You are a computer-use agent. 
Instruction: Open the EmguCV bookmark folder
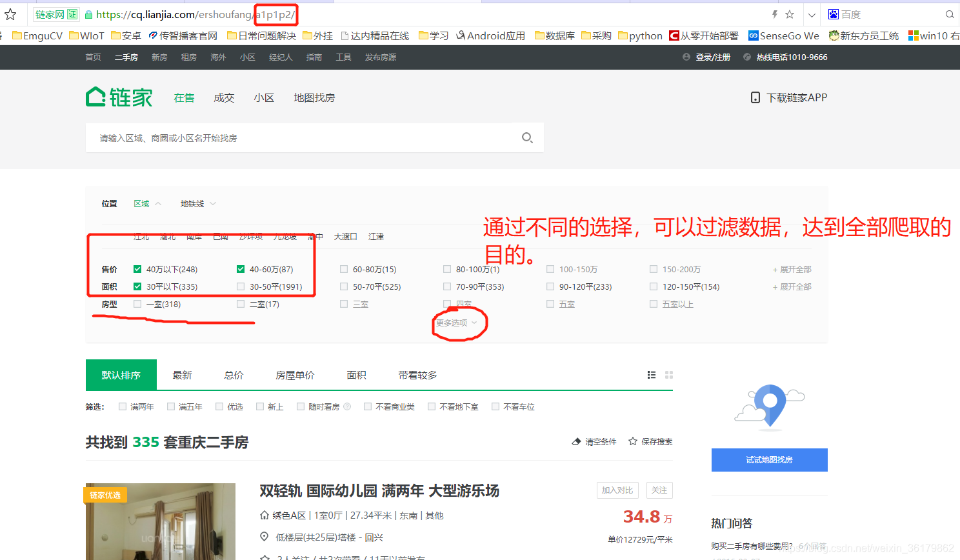click(37, 35)
